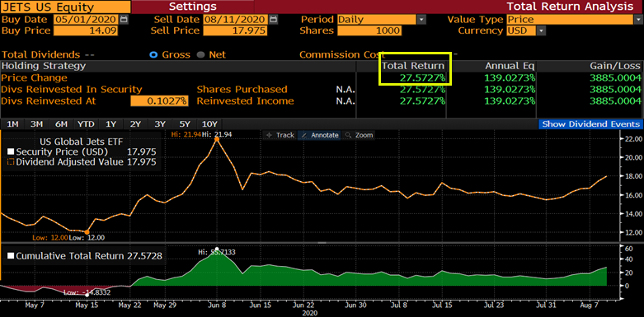Select the 3M time range
The image size is (644, 317).
click(37, 124)
